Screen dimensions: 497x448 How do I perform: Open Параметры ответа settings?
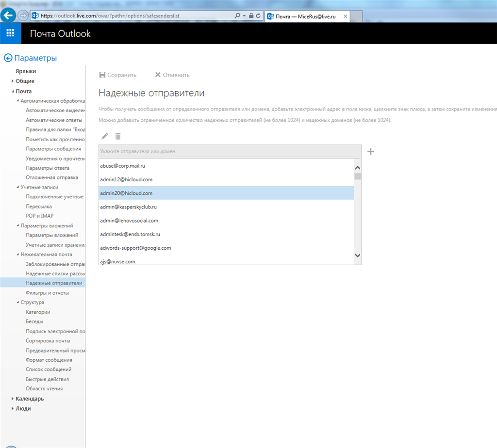pyautogui.click(x=48, y=168)
